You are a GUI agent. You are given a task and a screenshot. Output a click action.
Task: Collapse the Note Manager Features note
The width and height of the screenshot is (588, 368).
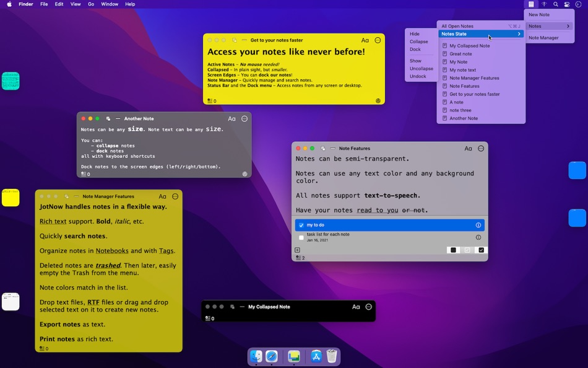pyautogui.click(x=76, y=196)
